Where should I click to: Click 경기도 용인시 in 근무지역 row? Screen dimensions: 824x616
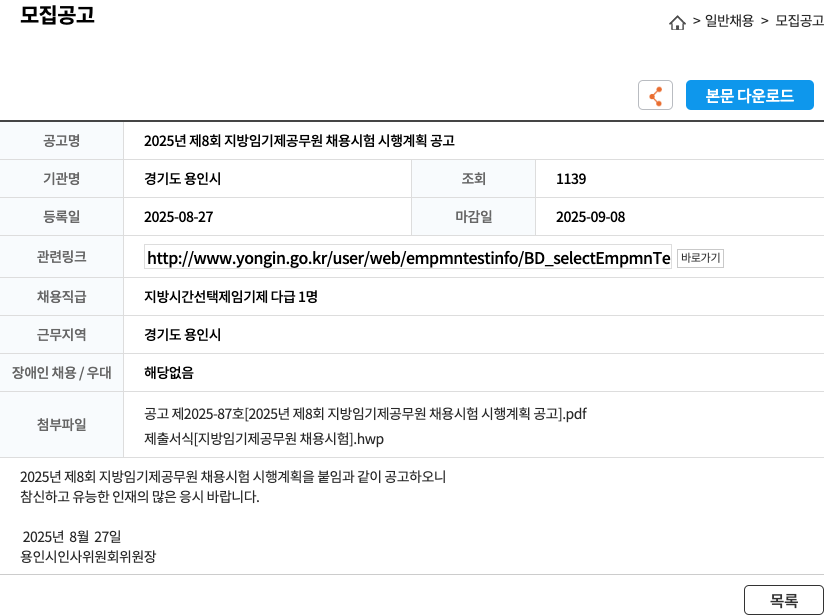(x=182, y=335)
